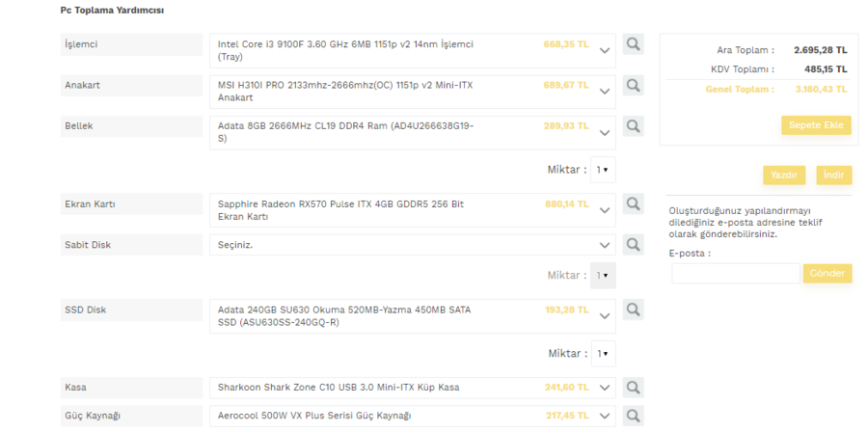Click the Sepete Ekle button
The height and width of the screenshot is (432, 868).
tap(816, 125)
